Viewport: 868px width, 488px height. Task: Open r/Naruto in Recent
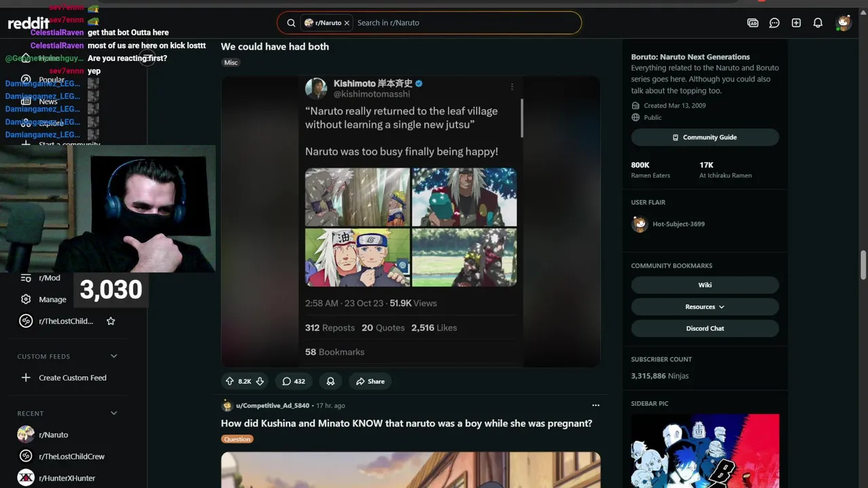point(54,434)
